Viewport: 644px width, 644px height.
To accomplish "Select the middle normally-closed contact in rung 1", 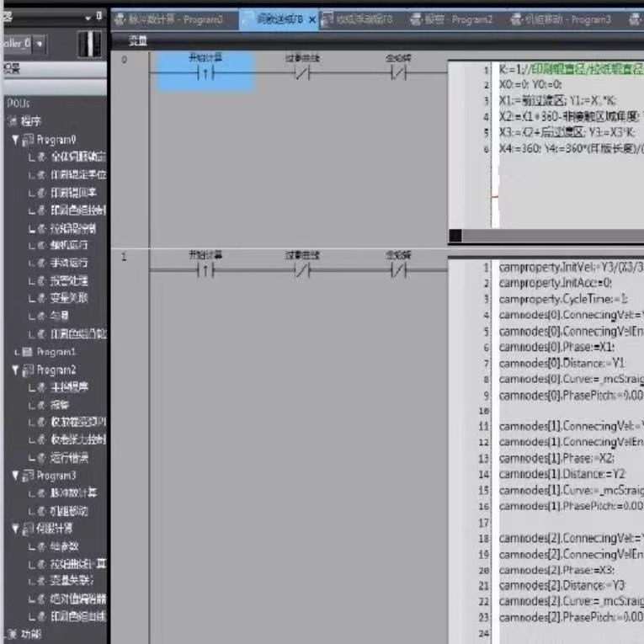I will pyautogui.click(x=302, y=270).
